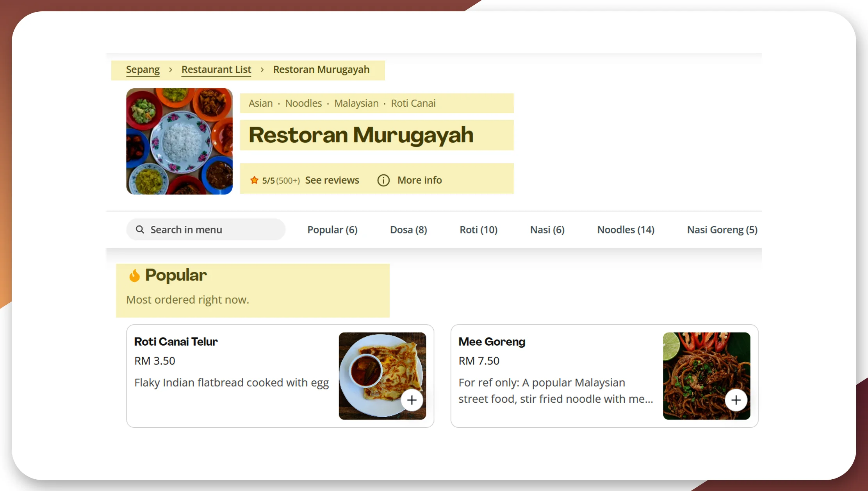Click the info circle icon for more info
This screenshot has width=868, height=491.
coord(384,180)
